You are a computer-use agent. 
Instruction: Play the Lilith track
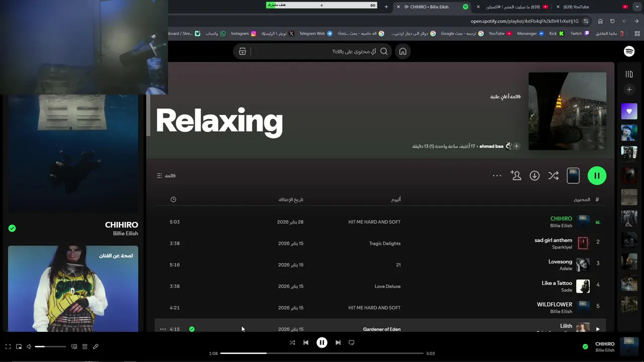point(598,329)
